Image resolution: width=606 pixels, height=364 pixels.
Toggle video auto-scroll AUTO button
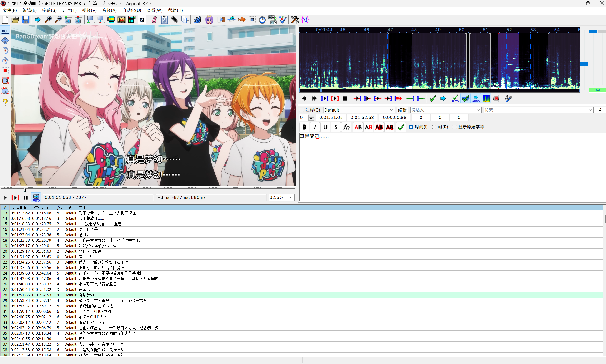[36, 197]
